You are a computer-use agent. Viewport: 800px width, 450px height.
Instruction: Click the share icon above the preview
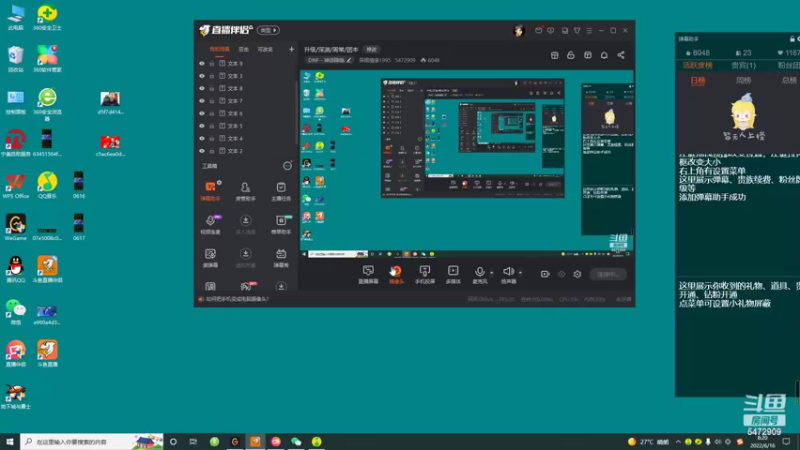(x=621, y=55)
